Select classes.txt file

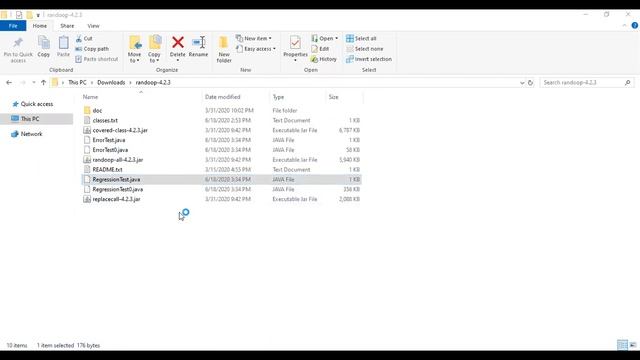point(221,120)
